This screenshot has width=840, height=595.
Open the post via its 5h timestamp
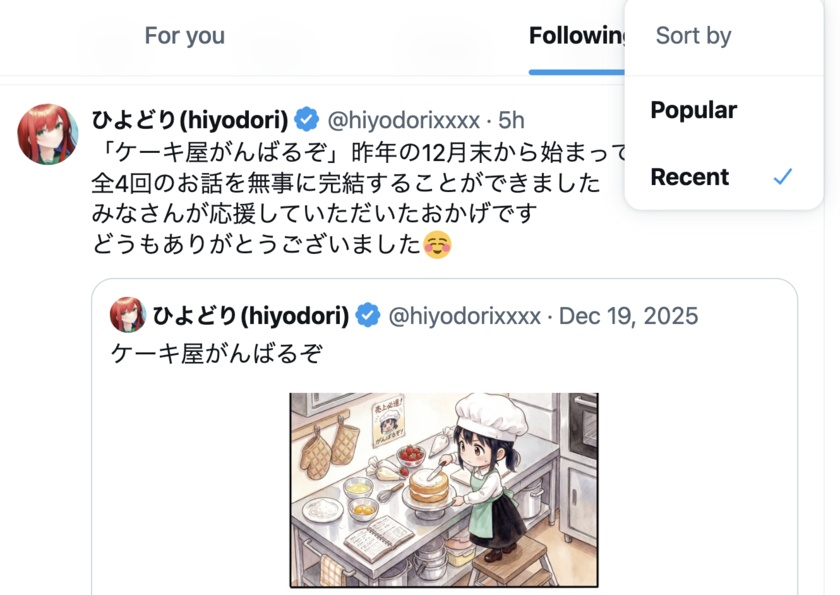(x=511, y=120)
